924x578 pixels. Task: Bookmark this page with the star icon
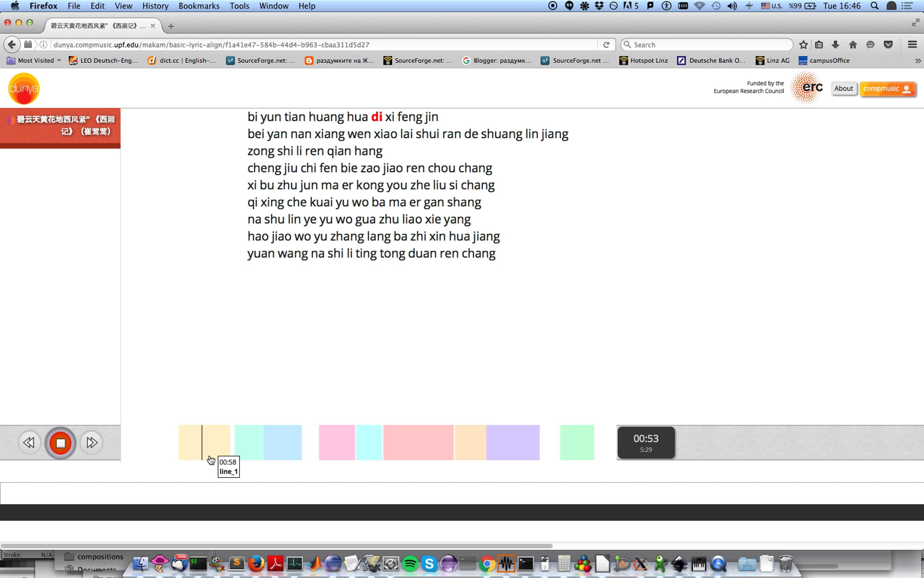tap(803, 45)
